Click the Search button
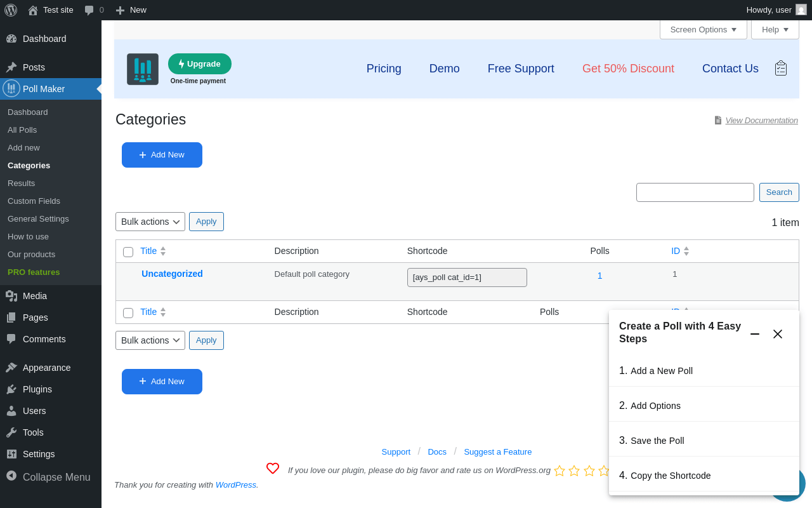Screen dimensions: 812x508 pos(779,192)
